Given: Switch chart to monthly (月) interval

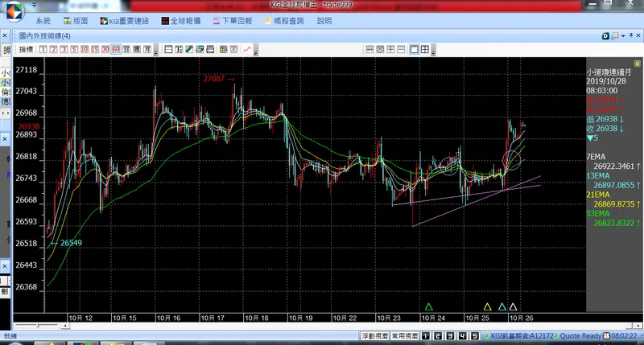Looking at the screenshot, I should 147,50.
